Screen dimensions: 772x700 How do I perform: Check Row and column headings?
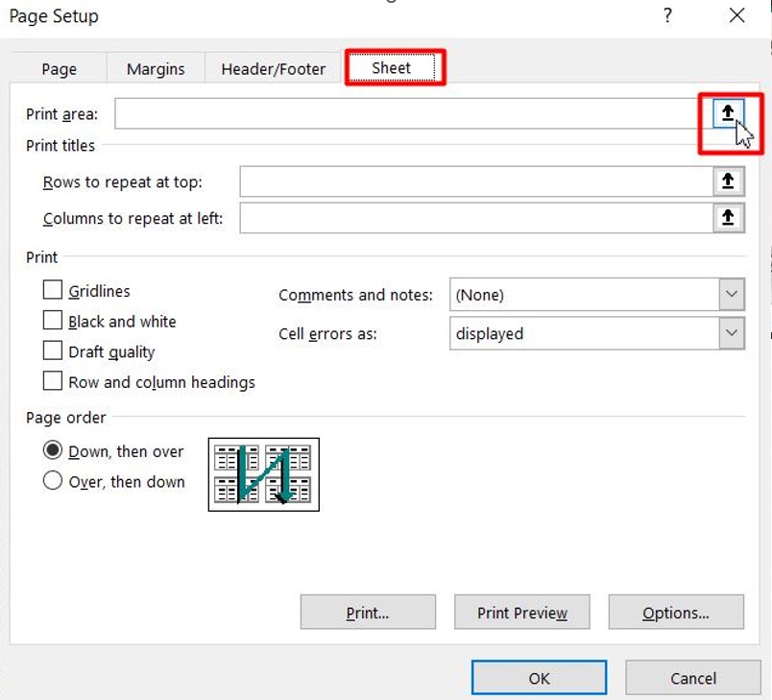pos(53,381)
